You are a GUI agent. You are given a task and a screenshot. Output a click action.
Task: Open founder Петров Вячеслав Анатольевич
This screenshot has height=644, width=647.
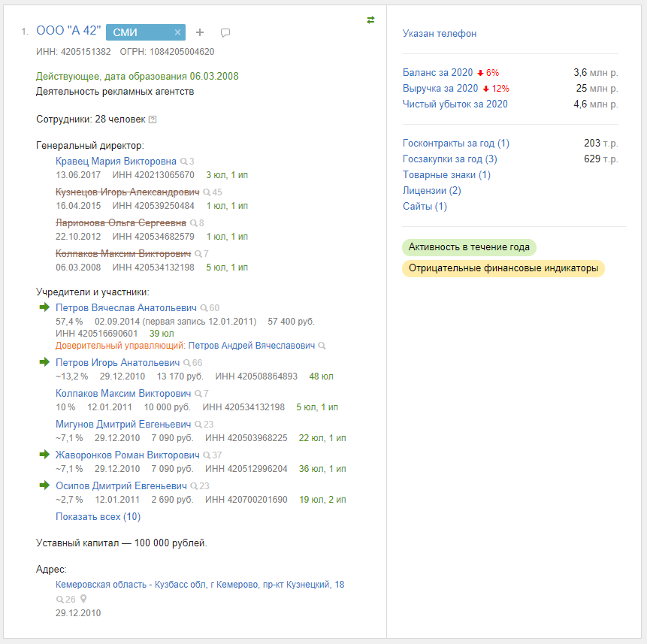coord(126,308)
